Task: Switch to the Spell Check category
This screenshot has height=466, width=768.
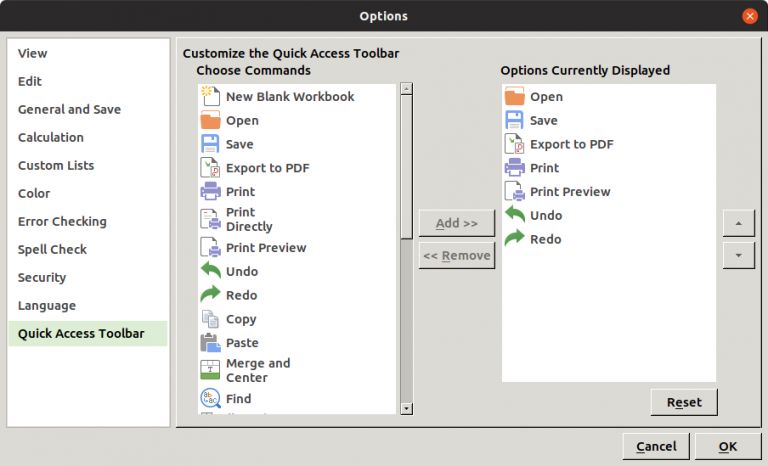Action: 52,250
